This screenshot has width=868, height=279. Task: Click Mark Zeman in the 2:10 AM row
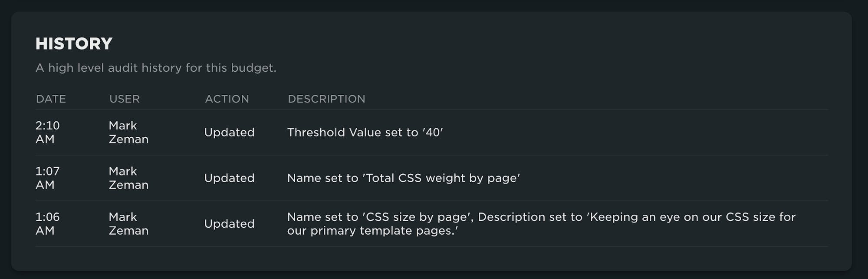[x=128, y=132]
